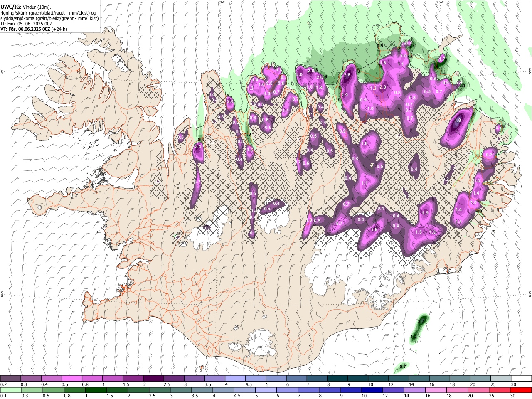Click the pale grey 25 swatch in snow legend

[501, 378]
